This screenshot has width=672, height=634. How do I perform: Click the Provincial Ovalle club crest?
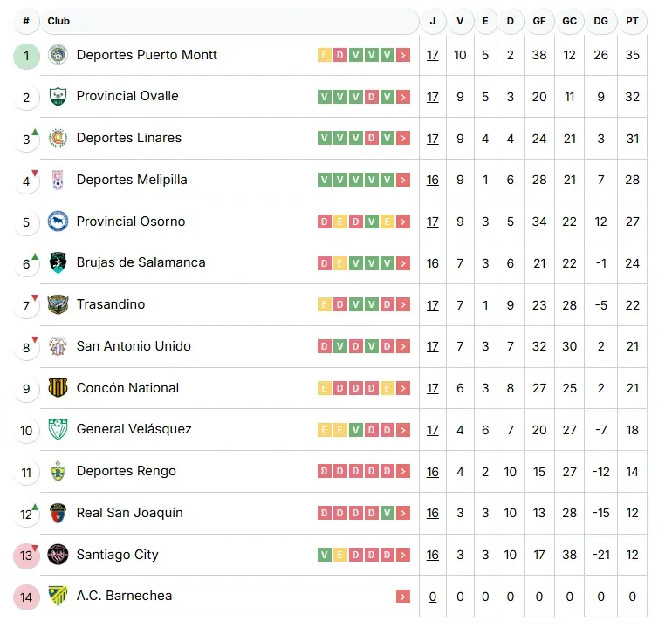[x=58, y=97]
